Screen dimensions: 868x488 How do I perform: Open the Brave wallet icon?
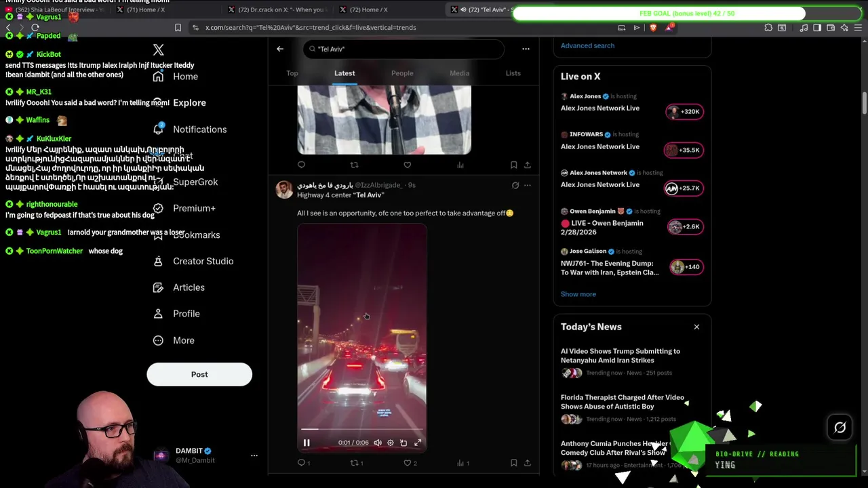click(x=831, y=28)
